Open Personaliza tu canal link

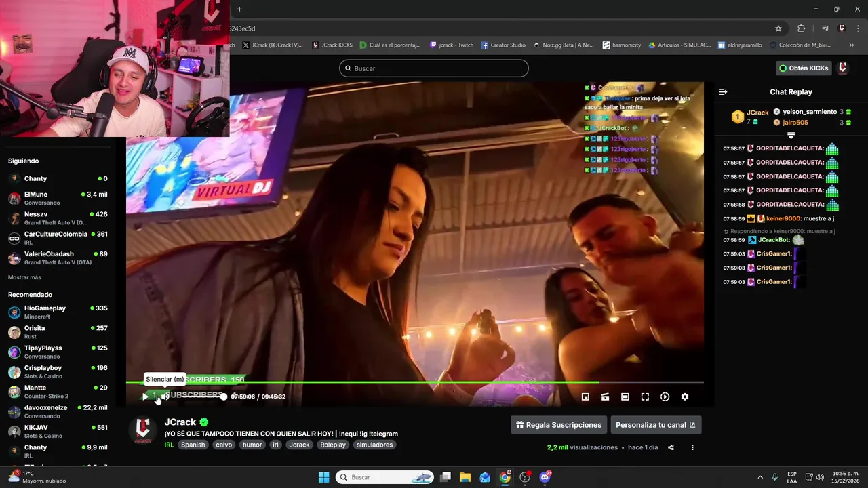[655, 425]
